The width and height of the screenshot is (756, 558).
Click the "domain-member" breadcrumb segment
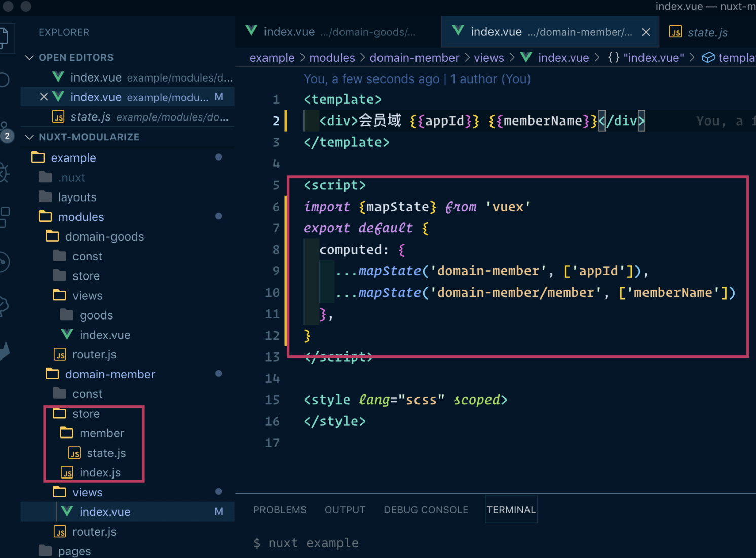(414, 58)
